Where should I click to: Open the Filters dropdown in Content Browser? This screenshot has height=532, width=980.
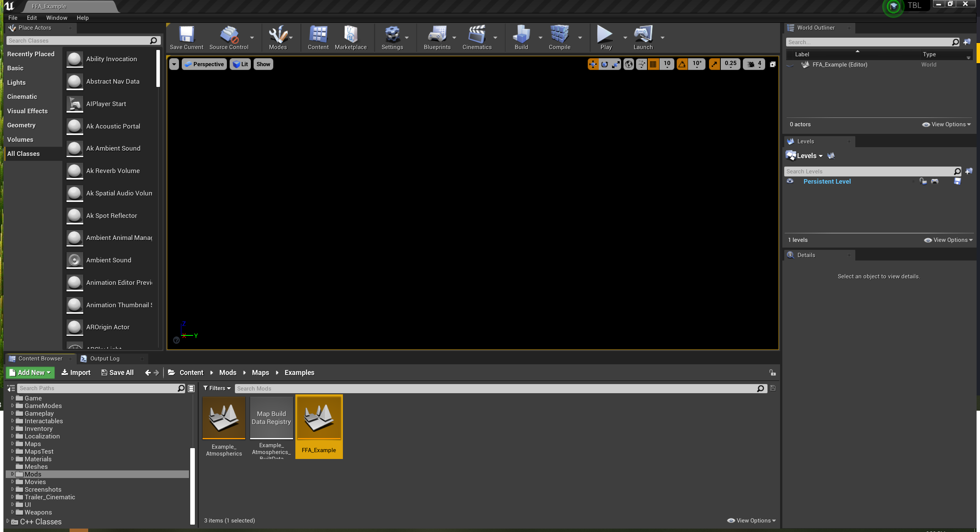tap(216, 388)
